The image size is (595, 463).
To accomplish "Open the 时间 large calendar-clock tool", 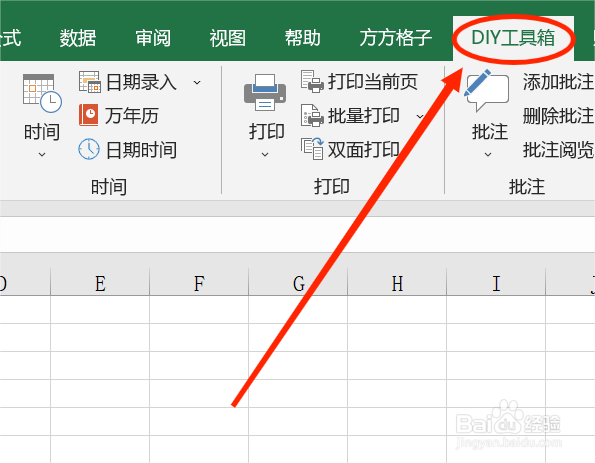I will [42, 94].
